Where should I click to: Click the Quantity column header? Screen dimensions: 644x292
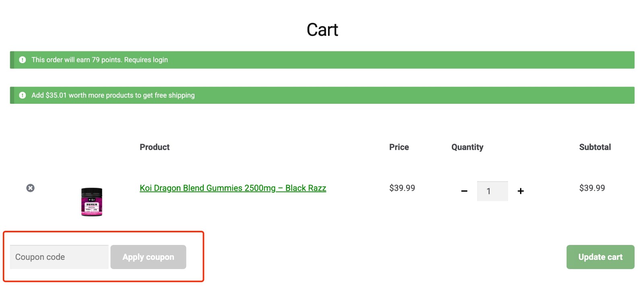[467, 147]
